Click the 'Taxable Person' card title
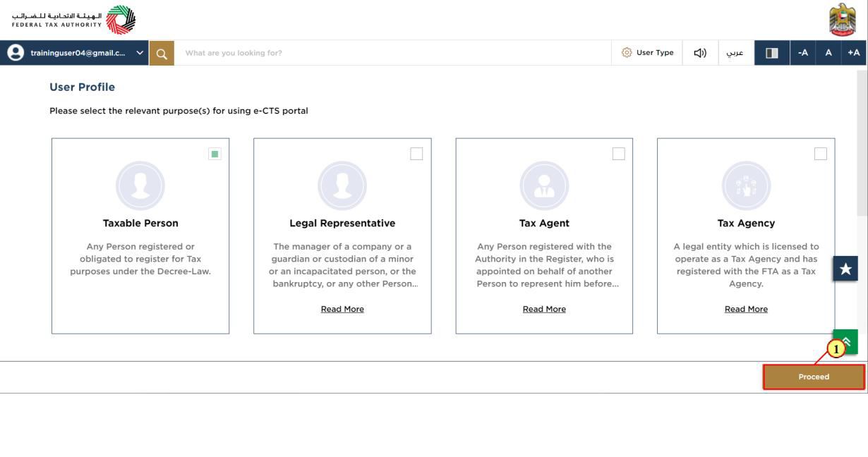 coord(140,223)
